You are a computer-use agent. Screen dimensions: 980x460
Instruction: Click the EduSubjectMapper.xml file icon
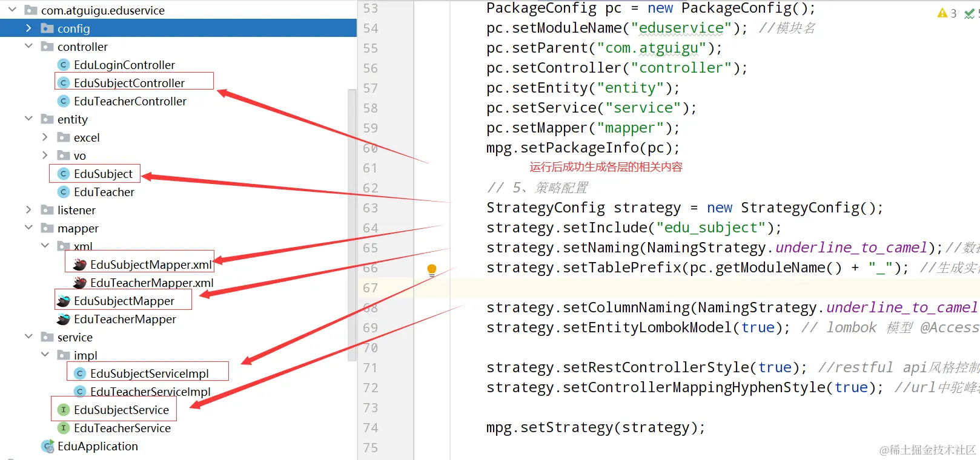click(x=79, y=264)
